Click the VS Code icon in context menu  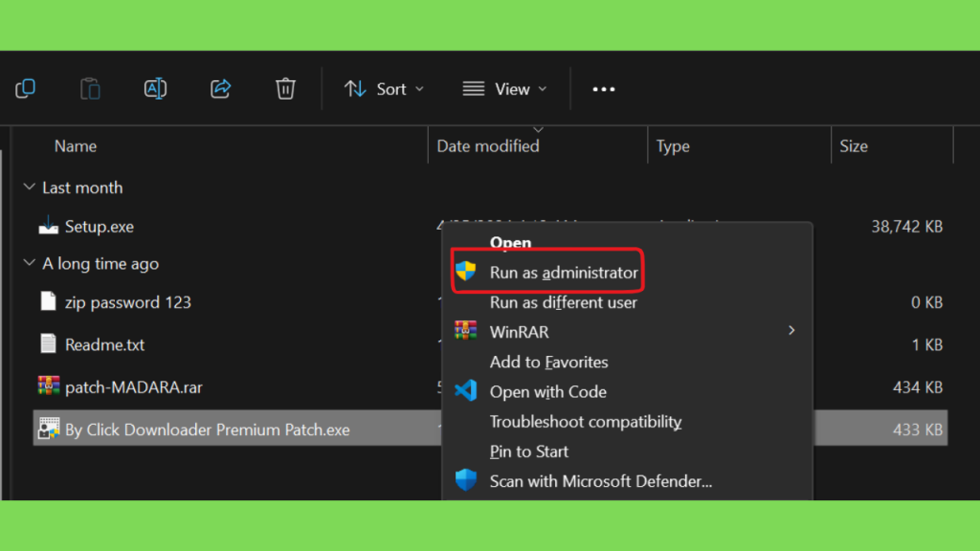466,390
